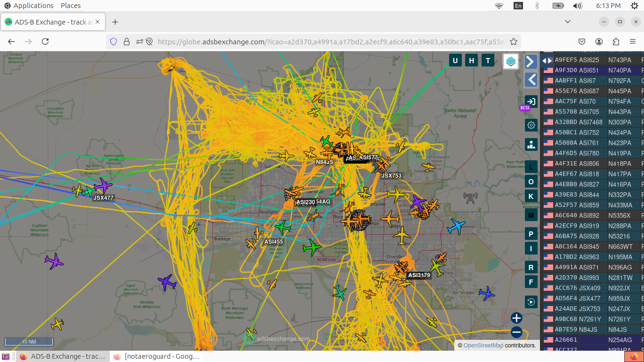
Task: Open the map layers selector
Action: [511, 61]
